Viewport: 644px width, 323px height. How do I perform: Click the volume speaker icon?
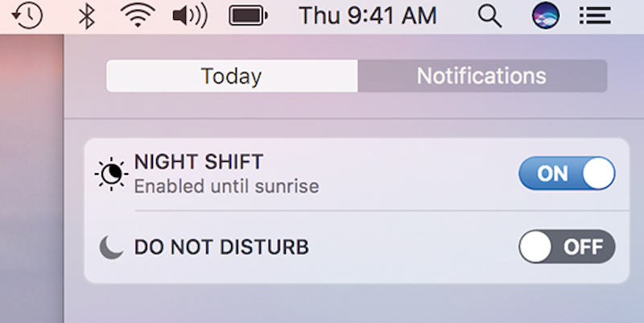pyautogui.click(x=189, y=15)
